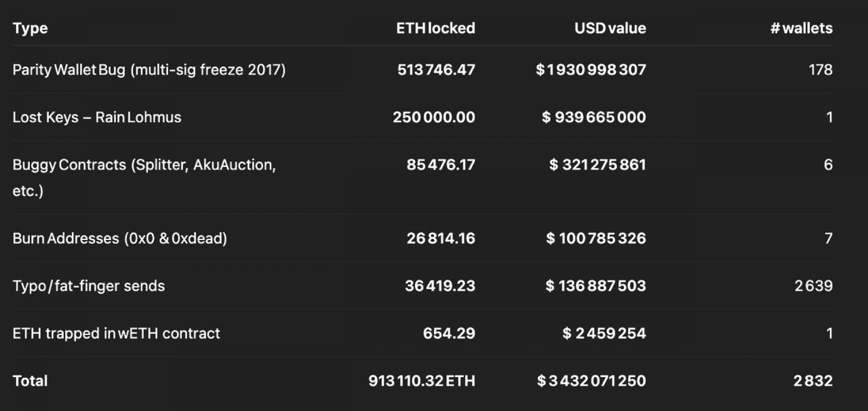This screenshot has height=411, width=868.
Task: Click the 2 832 total wallets figure
Action: pyautogui.click(x=812, y=381)
